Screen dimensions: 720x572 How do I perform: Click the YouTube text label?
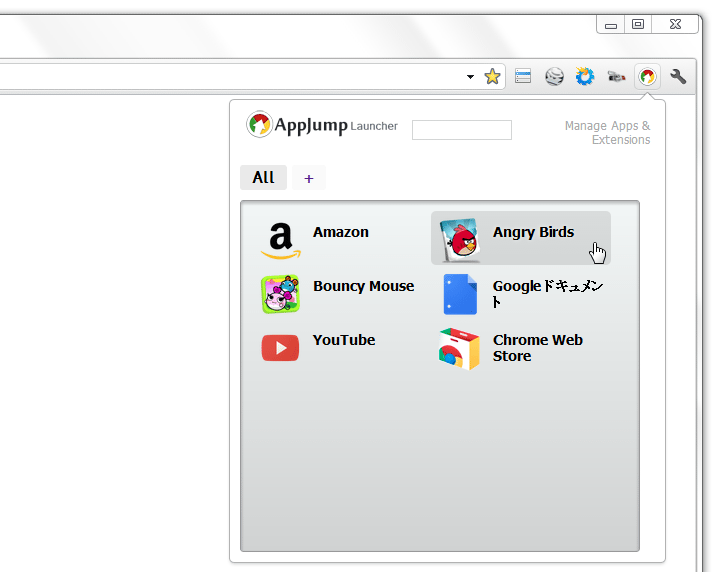[x=344, y=340]
